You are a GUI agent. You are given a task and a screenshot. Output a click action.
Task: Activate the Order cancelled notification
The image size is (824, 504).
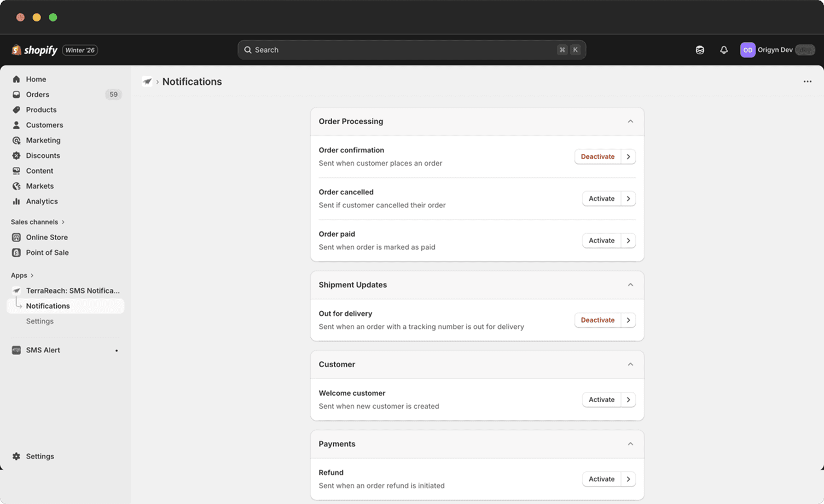point(601,198)
